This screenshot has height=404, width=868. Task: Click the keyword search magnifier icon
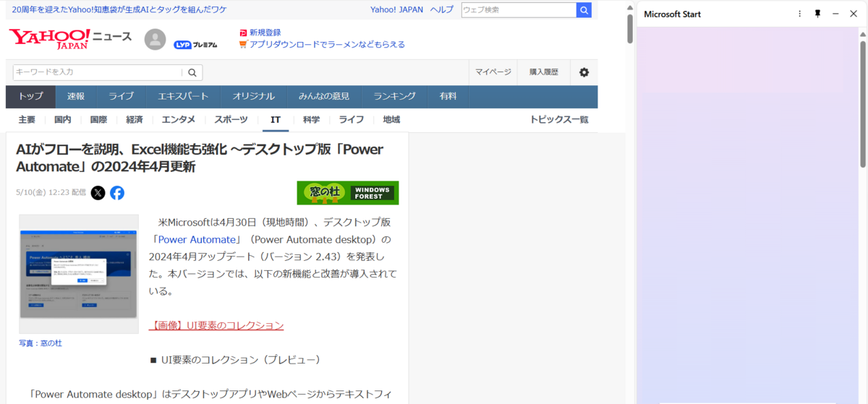(x=192, y=72)
